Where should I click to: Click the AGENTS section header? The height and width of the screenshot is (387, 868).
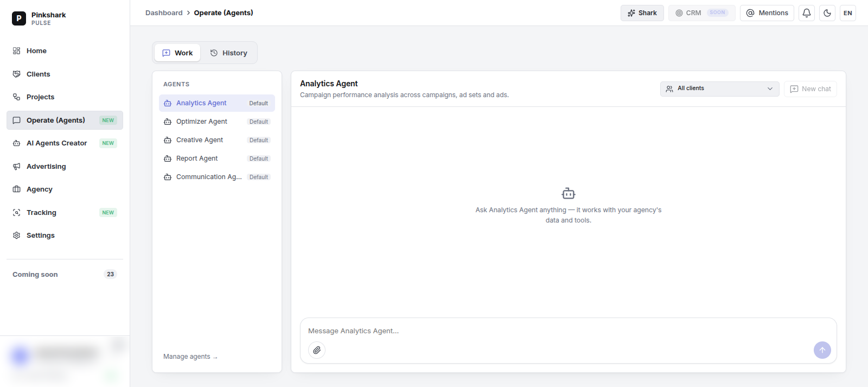point(176,84)
